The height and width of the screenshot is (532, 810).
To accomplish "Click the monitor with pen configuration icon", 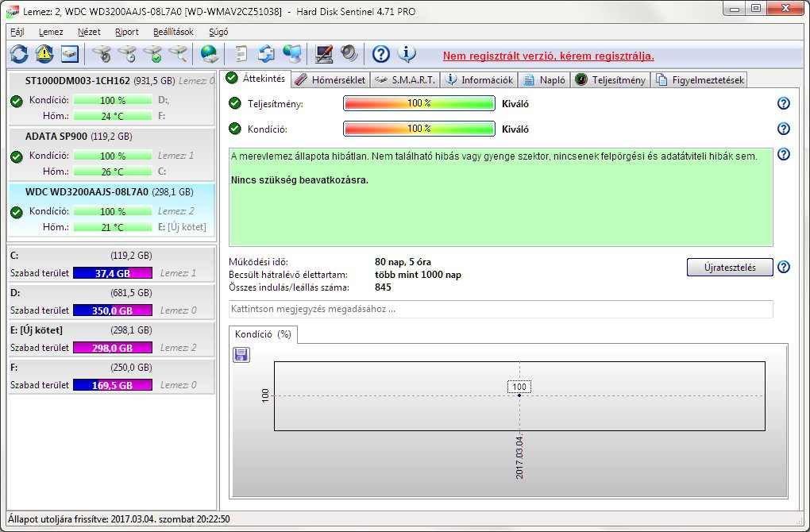I will point(324,54).
